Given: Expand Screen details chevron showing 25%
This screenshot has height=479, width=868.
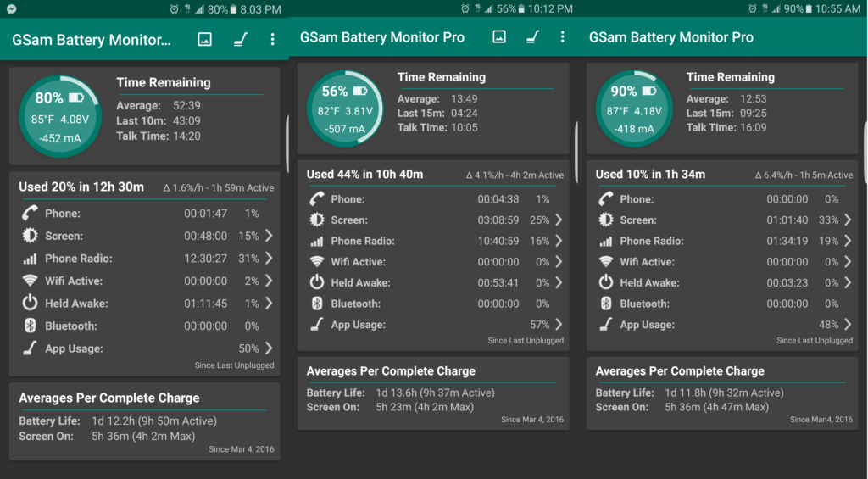Looking at the screenshot, I should (x=559, y=220).
